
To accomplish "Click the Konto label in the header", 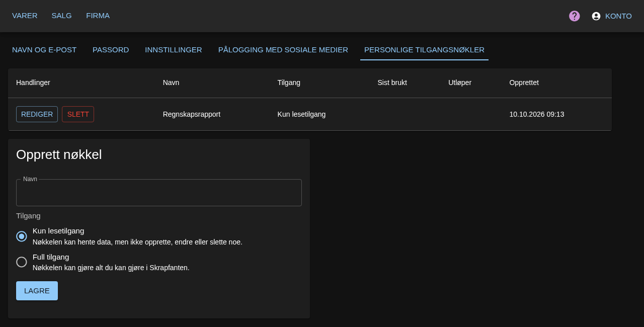I will [x=618, y=16].
